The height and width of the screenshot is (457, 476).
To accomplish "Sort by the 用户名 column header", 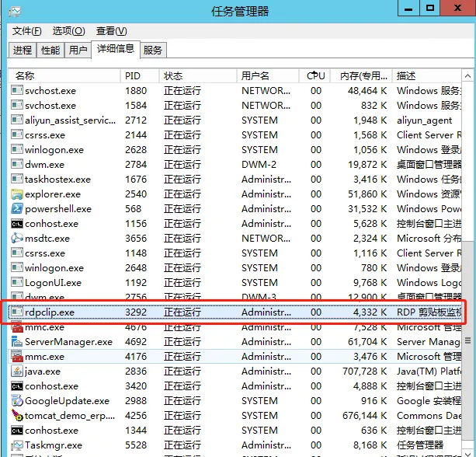I will pyautogui.click(x=268, y=75).
